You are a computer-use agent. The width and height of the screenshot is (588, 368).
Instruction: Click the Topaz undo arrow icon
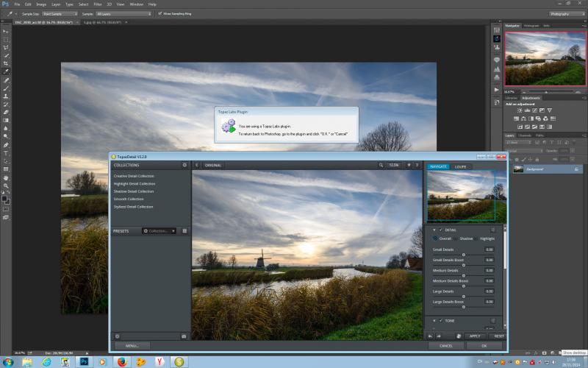pyautogui.click(x=430, y=336)
